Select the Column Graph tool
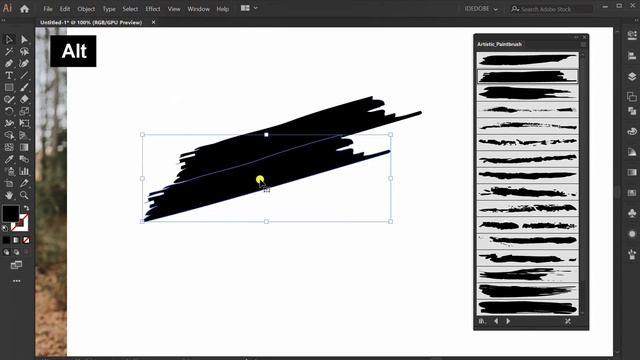Screen dimensions: 640x360 [24, 171]
